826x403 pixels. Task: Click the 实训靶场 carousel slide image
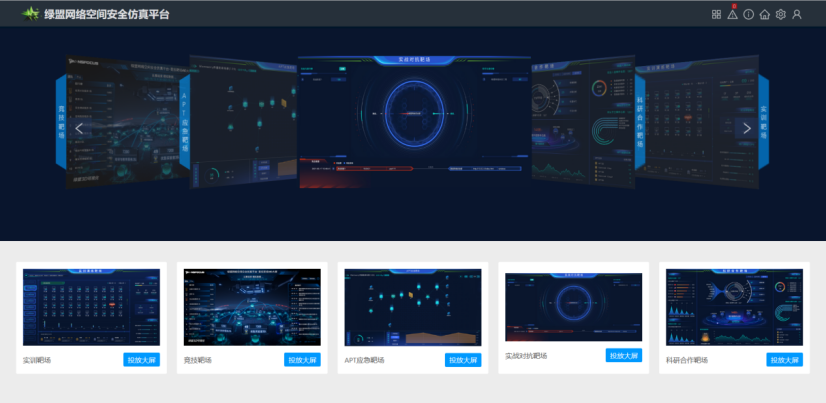pos(696,122)
